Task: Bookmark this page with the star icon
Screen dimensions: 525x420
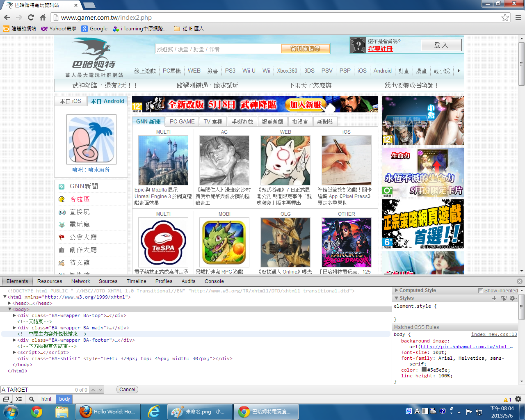Action: [505, 17]
